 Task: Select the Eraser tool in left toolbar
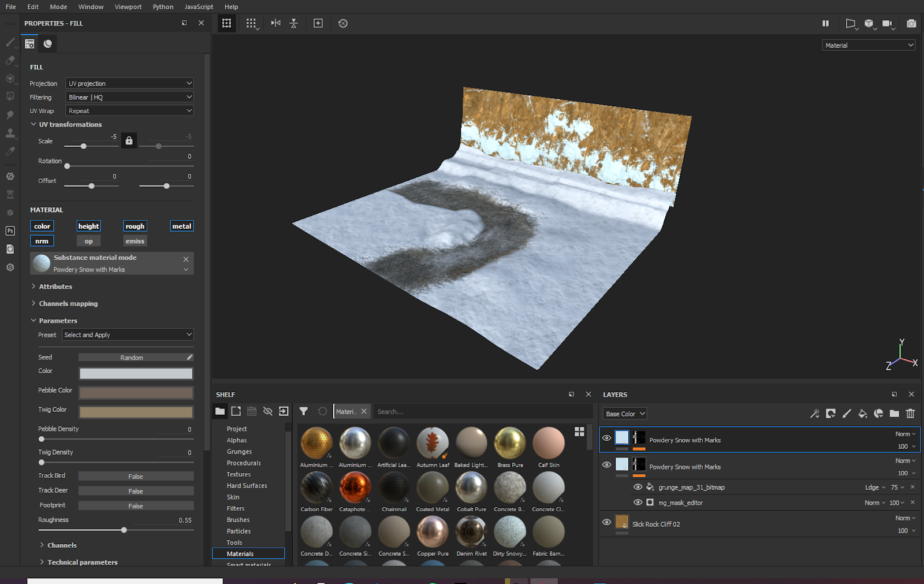click(10, 60)
